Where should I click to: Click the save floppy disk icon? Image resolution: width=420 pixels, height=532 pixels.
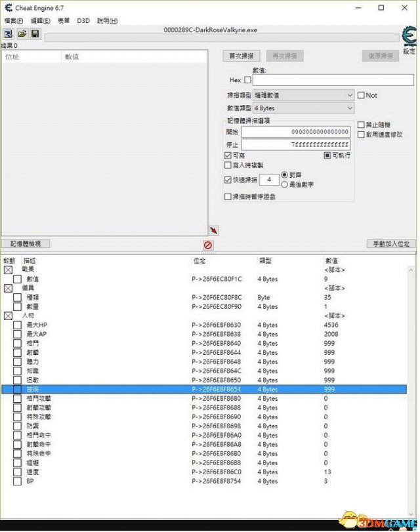[x=35, y=34]
